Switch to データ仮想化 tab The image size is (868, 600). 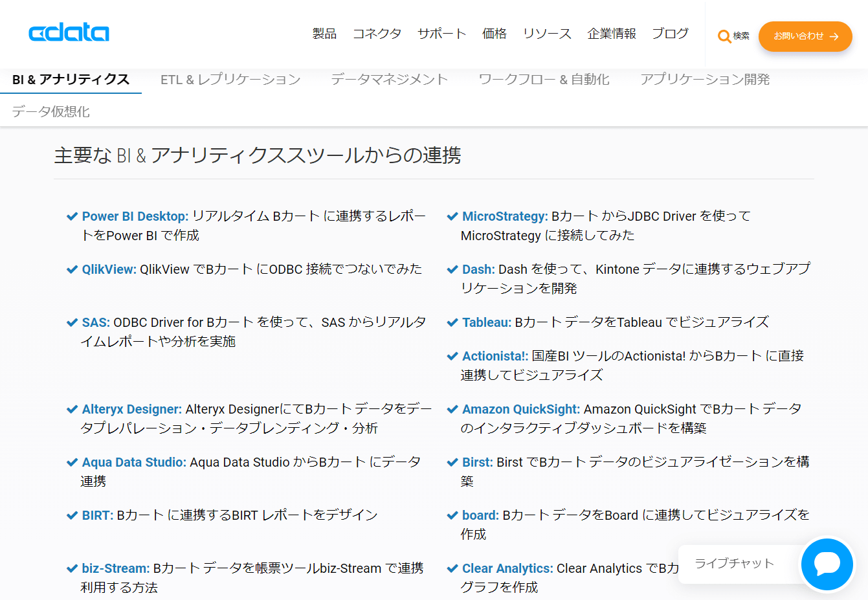click(x=50, y=112)
